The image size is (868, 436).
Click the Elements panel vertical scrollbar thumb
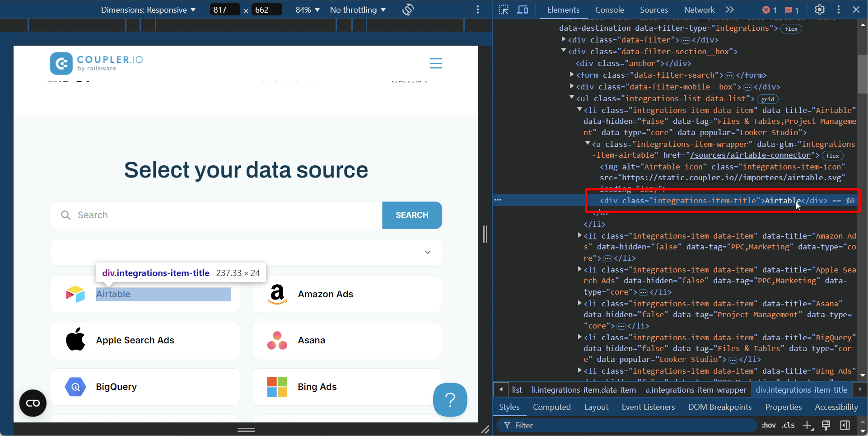click(863, 75)
